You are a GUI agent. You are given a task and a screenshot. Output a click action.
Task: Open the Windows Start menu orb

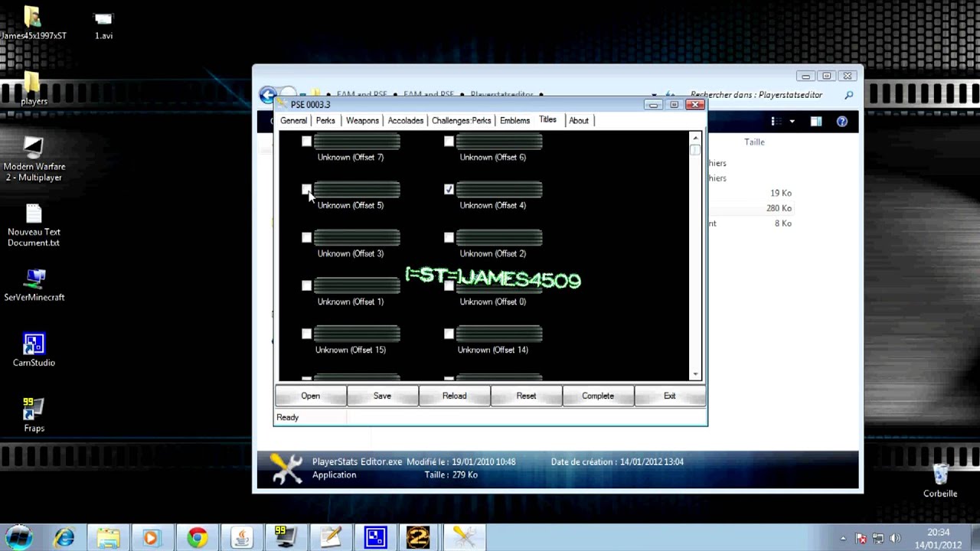click(20, 537)
